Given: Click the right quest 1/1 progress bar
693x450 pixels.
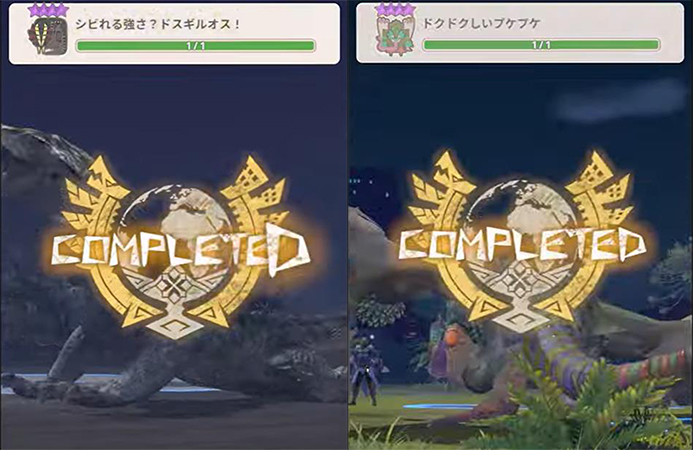Looking at the screenshot, I should pyautogui.click(x=541, y=45).
